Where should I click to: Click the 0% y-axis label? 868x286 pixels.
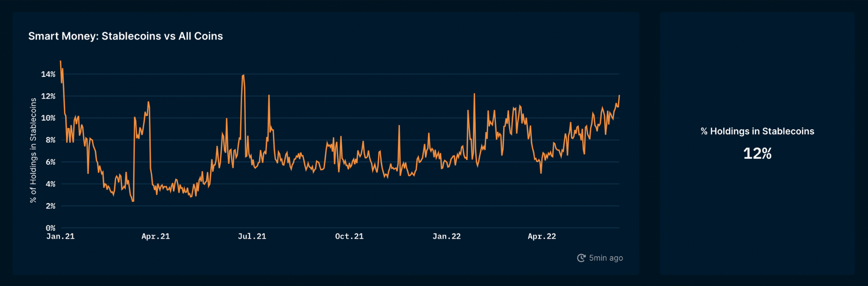pos(51,228)
